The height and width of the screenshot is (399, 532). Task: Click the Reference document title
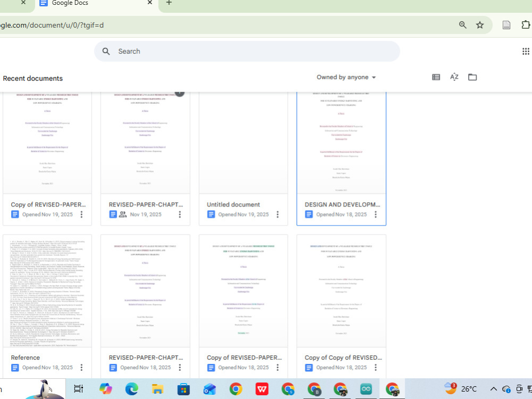26,358
